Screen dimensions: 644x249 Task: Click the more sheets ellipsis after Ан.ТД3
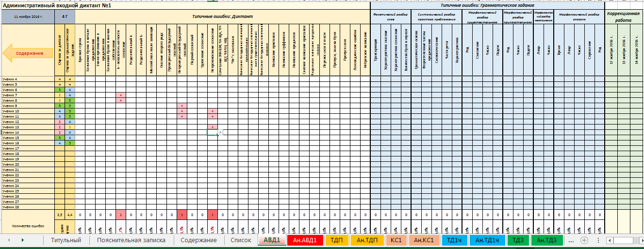click(x=571, y=240)
